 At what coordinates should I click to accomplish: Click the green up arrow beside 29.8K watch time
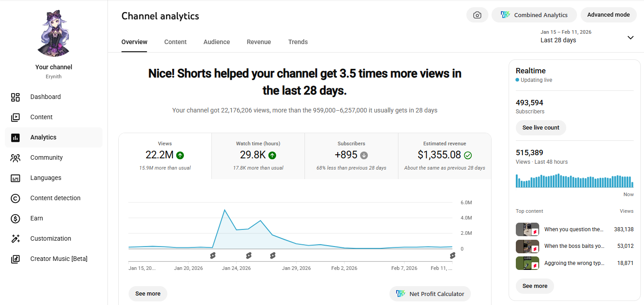[272, 155]
